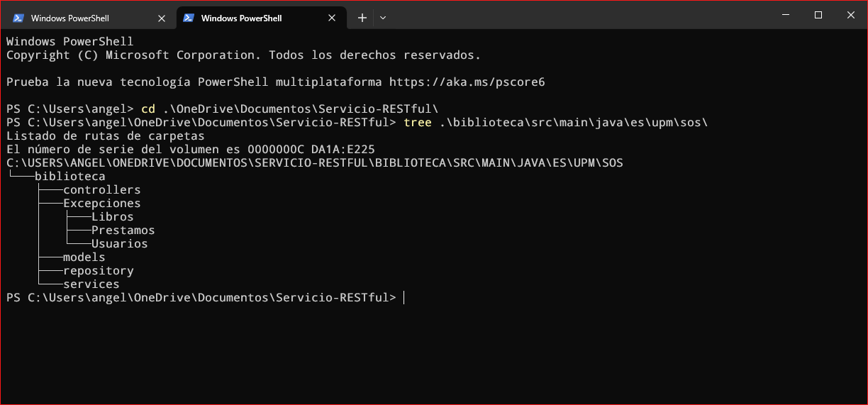Click the Usuarios subfolder in tree output
Screen dimensions: 868x405
[x=120, y=244]
